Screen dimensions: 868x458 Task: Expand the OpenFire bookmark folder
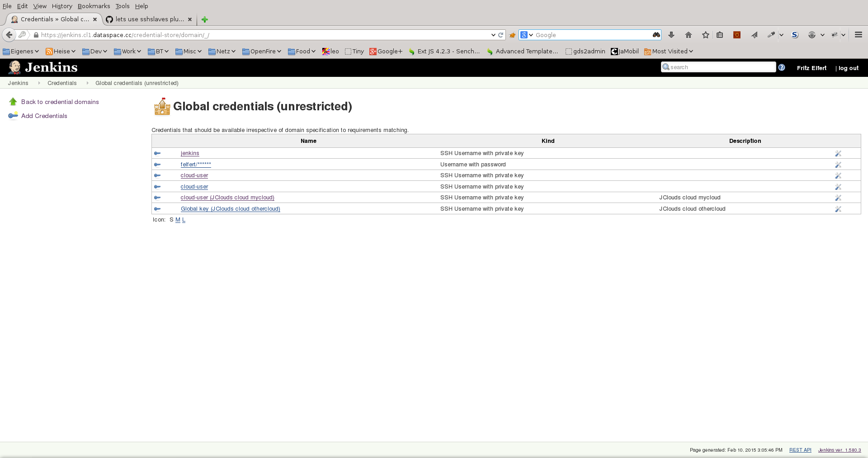point(262,51)
